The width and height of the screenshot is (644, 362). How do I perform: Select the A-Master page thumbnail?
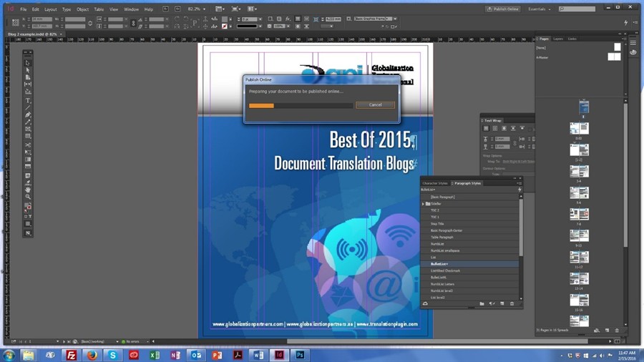[x=614, y=57]
